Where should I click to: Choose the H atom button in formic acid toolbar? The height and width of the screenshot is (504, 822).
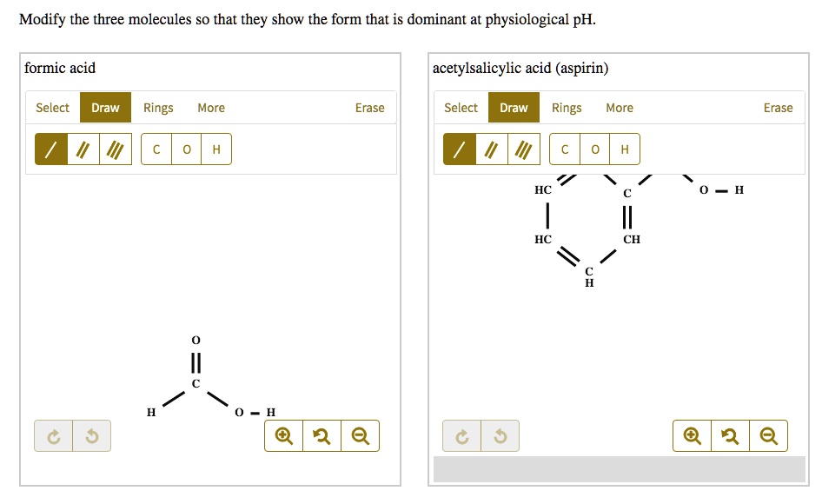(x=215, y=149)
